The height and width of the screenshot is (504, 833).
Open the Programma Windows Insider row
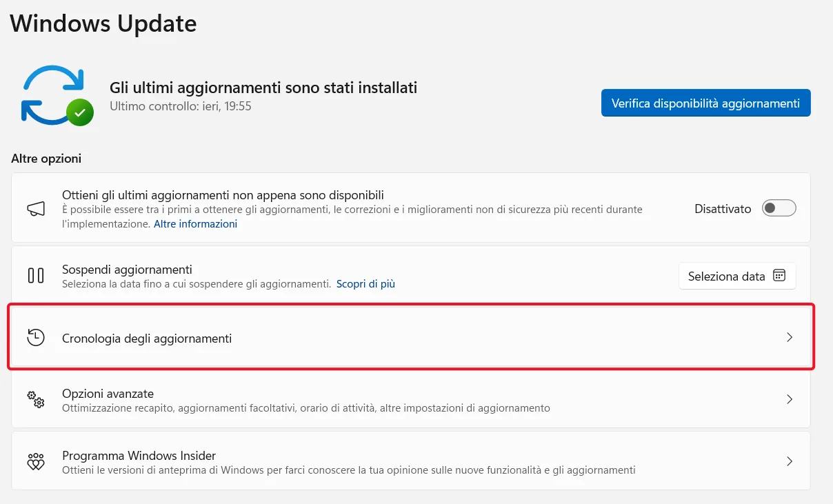pos(411,461)
